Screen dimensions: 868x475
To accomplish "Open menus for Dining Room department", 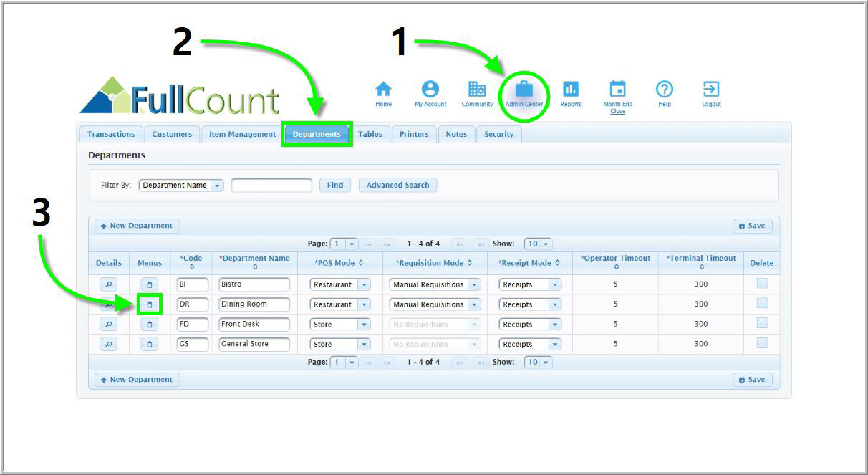I will pyautogui.click(x=149, y=304).
